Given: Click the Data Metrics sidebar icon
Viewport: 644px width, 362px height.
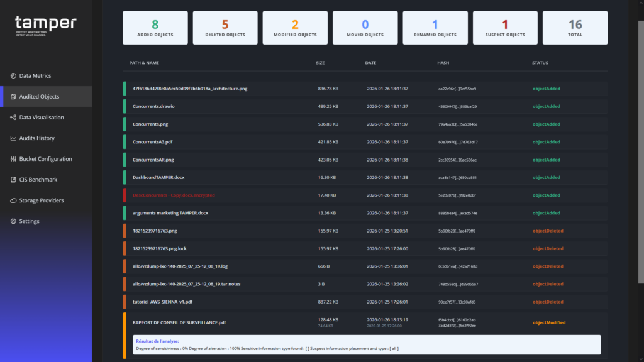Looking at the screenshot, I should tap(13, 76).
